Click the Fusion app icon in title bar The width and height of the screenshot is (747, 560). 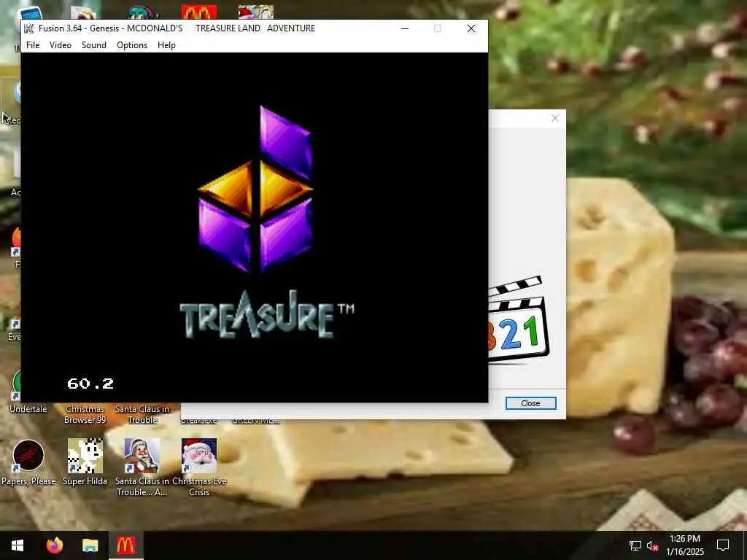click(x=29, y=28)
